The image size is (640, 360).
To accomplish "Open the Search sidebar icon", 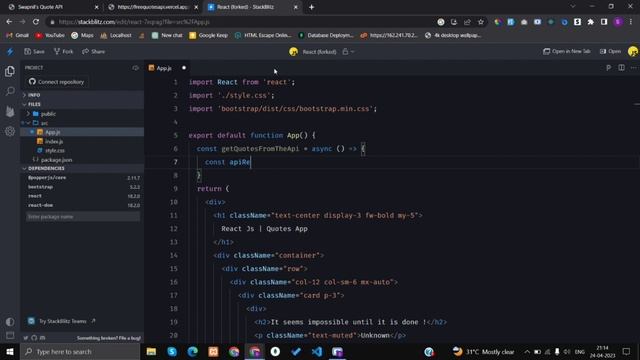I will click(x=10, y=91).
